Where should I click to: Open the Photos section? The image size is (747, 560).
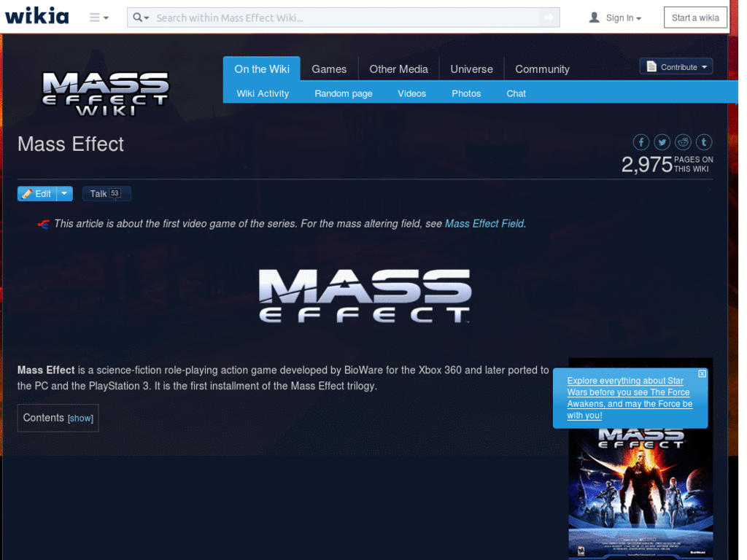coord(466,94)
